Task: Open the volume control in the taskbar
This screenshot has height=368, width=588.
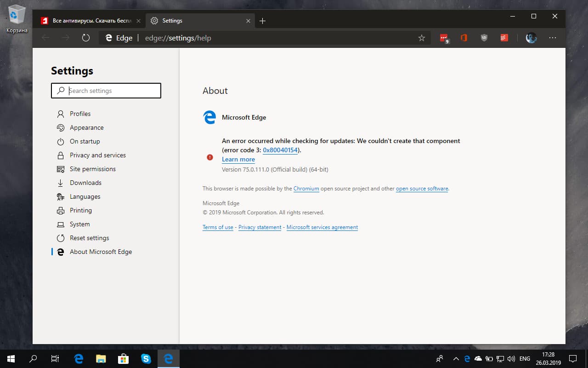Action: (511, 358)
